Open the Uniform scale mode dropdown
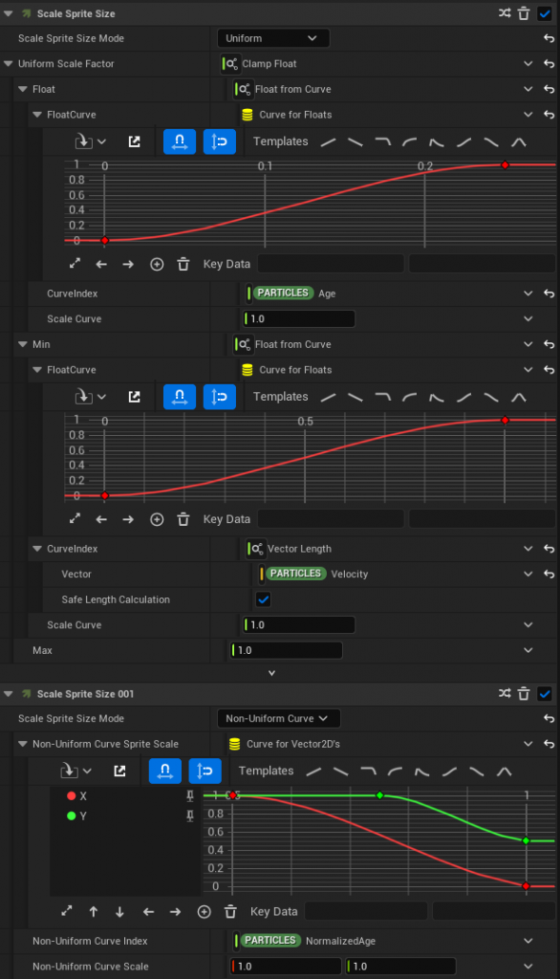The image size is (560, 979). point(272,38)
